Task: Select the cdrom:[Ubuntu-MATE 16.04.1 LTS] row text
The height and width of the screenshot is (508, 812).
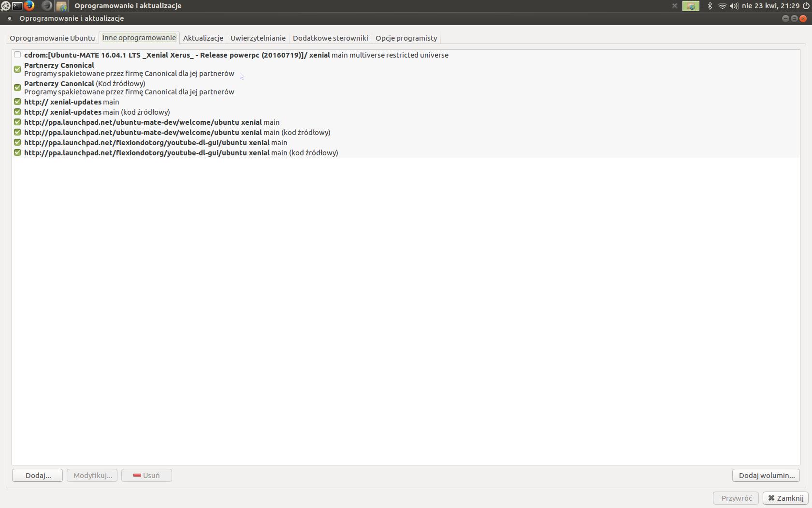Action: click(236, 55)
